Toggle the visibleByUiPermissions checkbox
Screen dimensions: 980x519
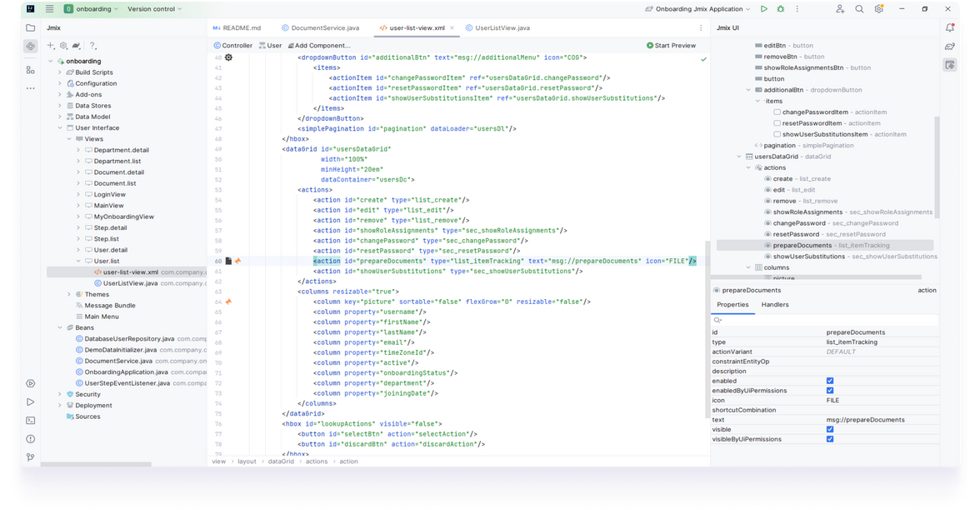[830, 439]
